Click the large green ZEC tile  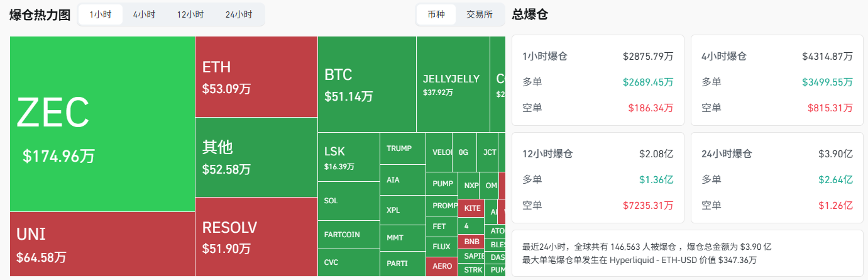point(102,124)
